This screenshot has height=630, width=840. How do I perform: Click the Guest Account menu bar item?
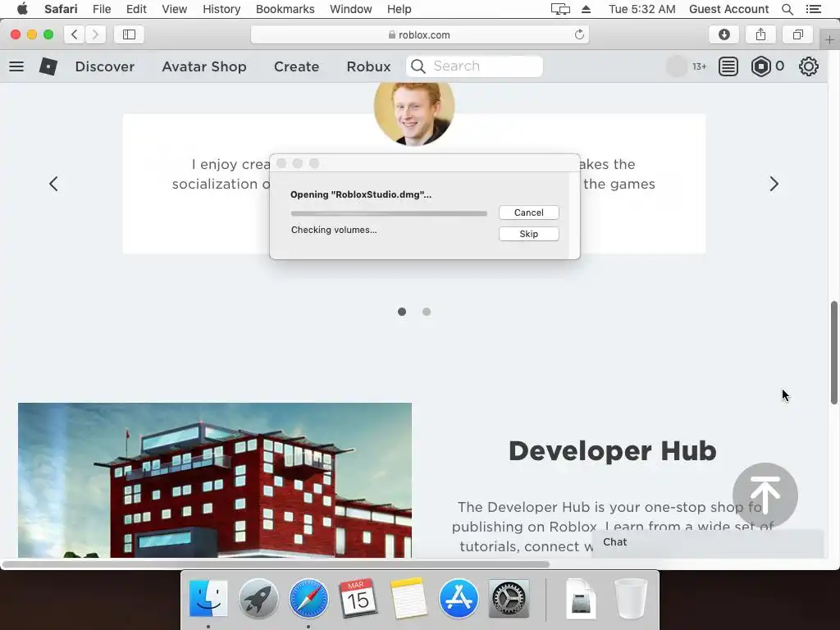pyautogui.click(x=728, y=9)
